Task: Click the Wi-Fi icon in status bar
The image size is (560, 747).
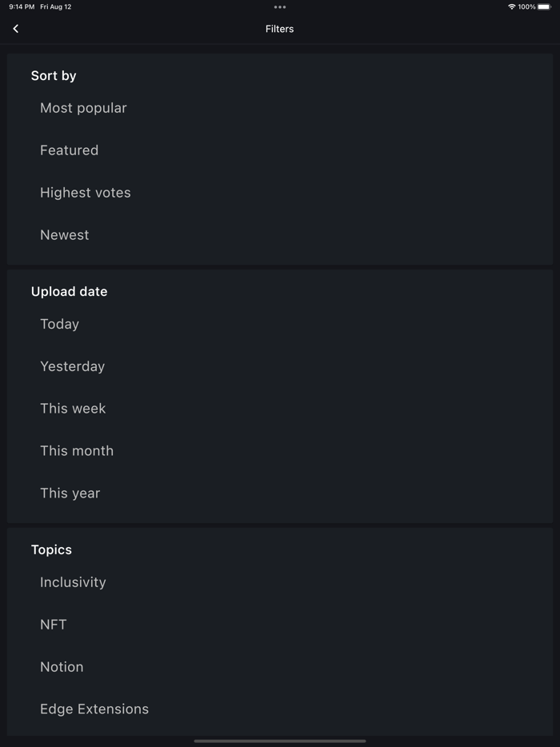Action: coord(513,6)
